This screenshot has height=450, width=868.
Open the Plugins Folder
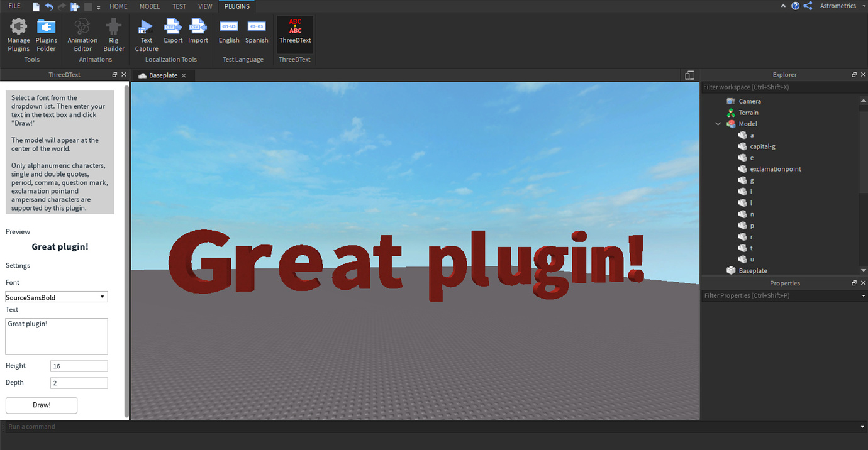coord(46,35)
